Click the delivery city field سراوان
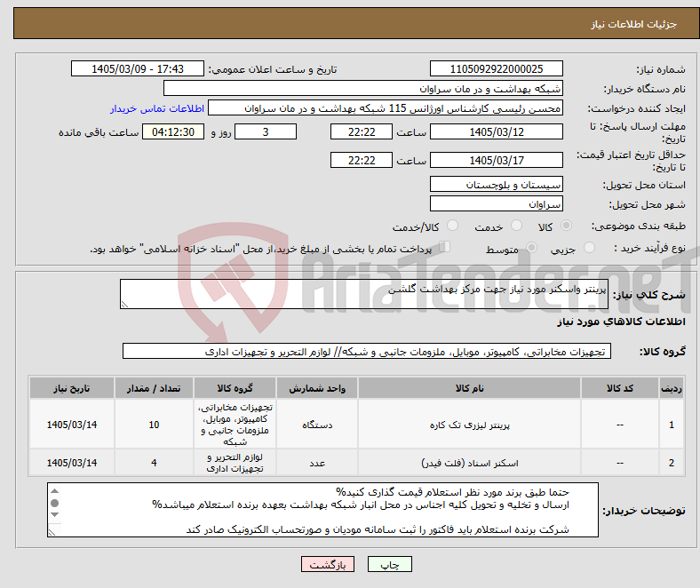This screenshot has width=700, height=588. coord(496,203)
